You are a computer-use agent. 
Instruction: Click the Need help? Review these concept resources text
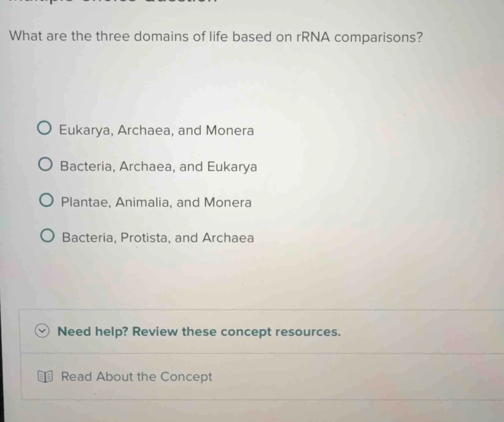[199, 331]
